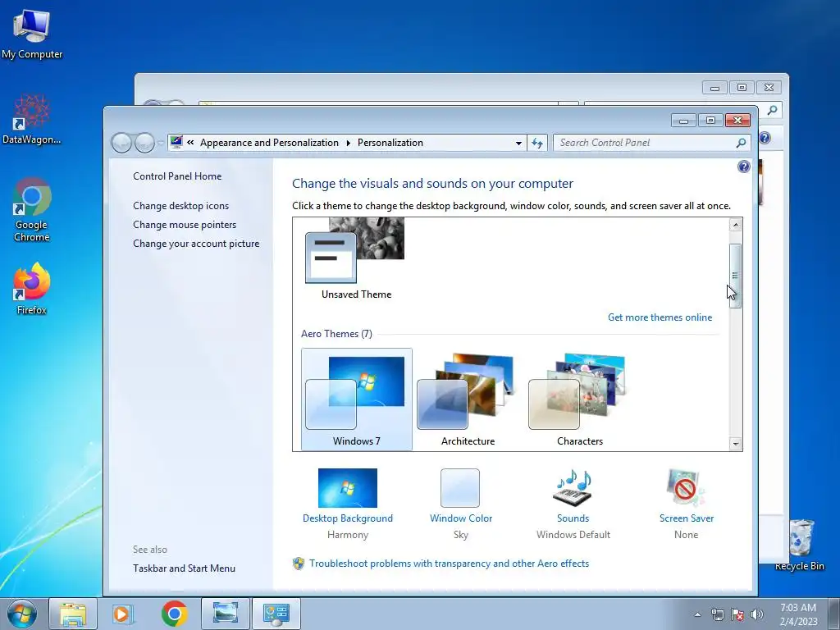Expand the Appearance and Personalization breadcrumb arrow

pos(348,143)
